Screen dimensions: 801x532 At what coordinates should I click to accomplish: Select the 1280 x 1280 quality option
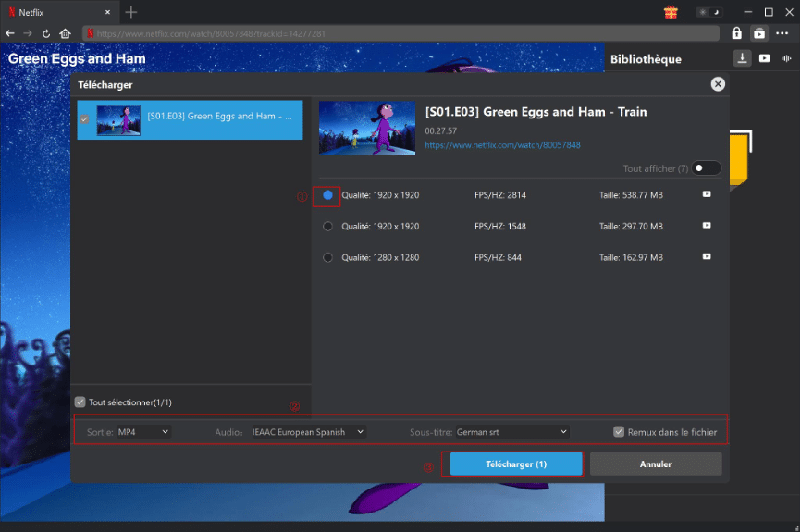(327, 257)
